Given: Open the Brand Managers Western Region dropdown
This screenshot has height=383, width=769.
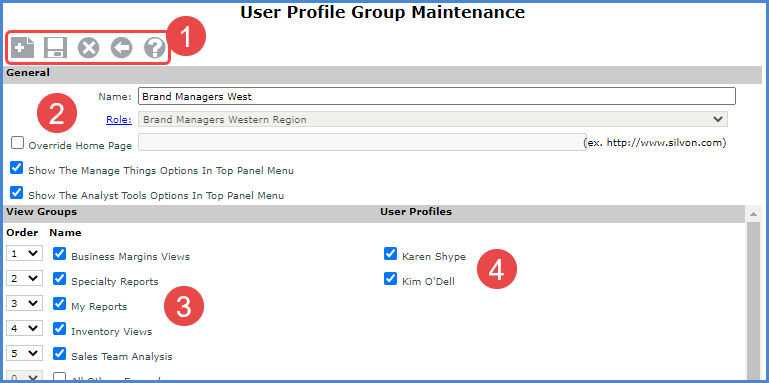Looking at the screenshot, I should point(433,119).
